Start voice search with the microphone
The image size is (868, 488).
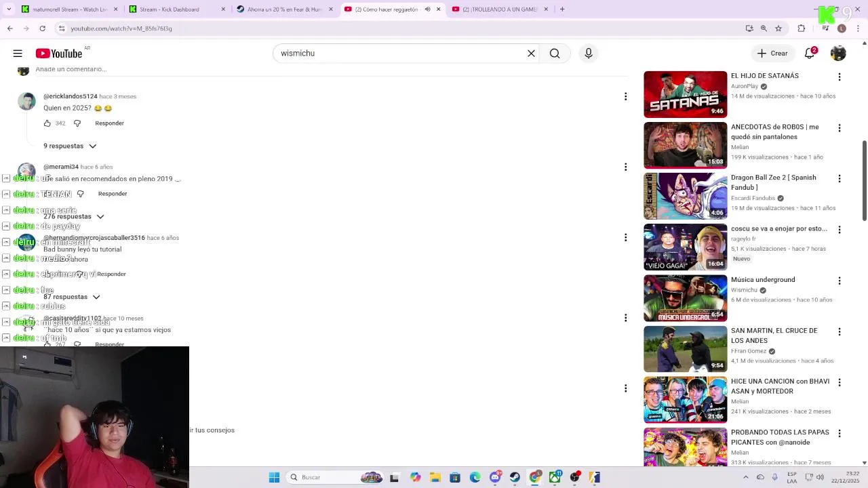(589, 54)
